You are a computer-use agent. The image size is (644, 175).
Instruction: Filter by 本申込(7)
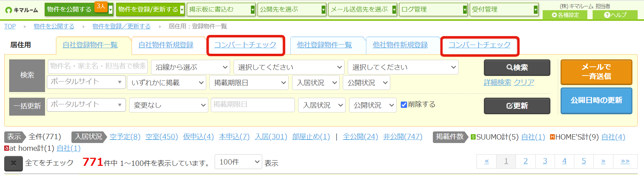[234, 137]
